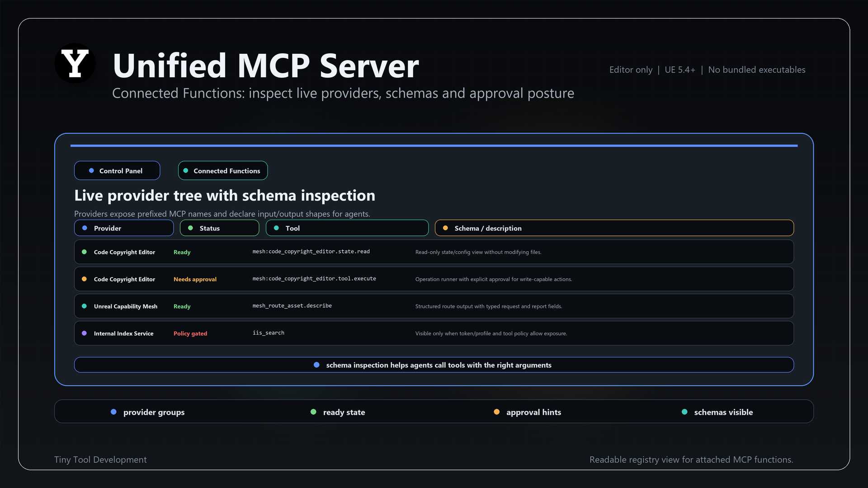Click the blue dot beside provider groups
This screenshot has width=868, height=488.
click(x=113, y=412)
